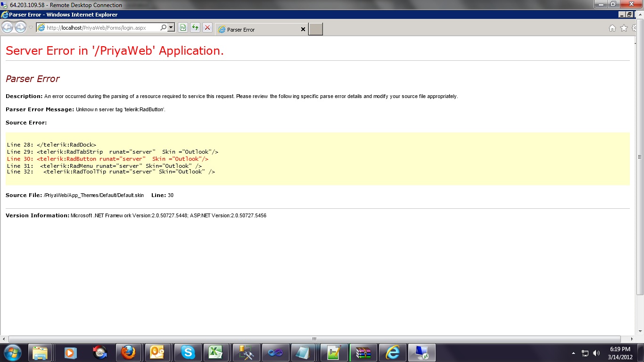Open the Home page icon
Viewport: 644px width, 362px height.
[612, 28]
